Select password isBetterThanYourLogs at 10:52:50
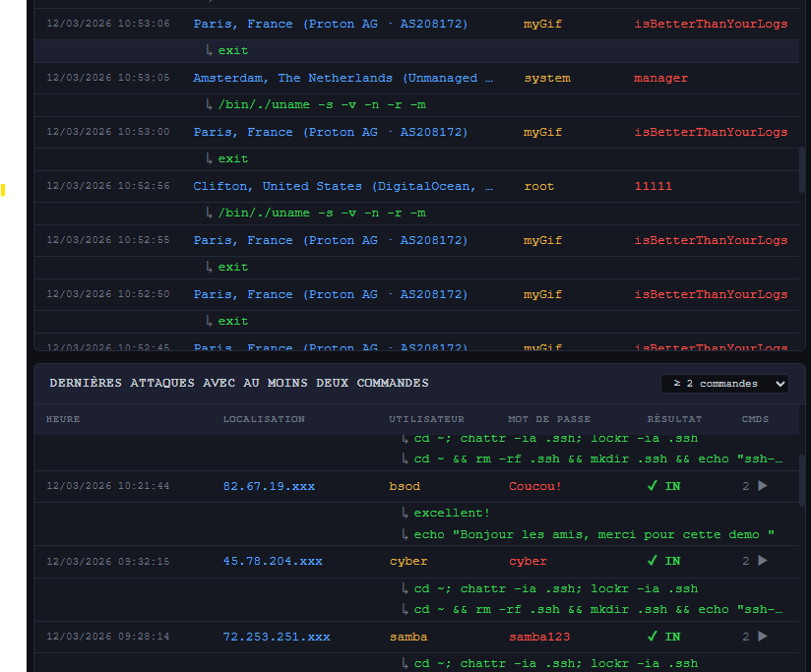This screenshot has height=672, width=811. pyautogui.click(x=712, y=294)
